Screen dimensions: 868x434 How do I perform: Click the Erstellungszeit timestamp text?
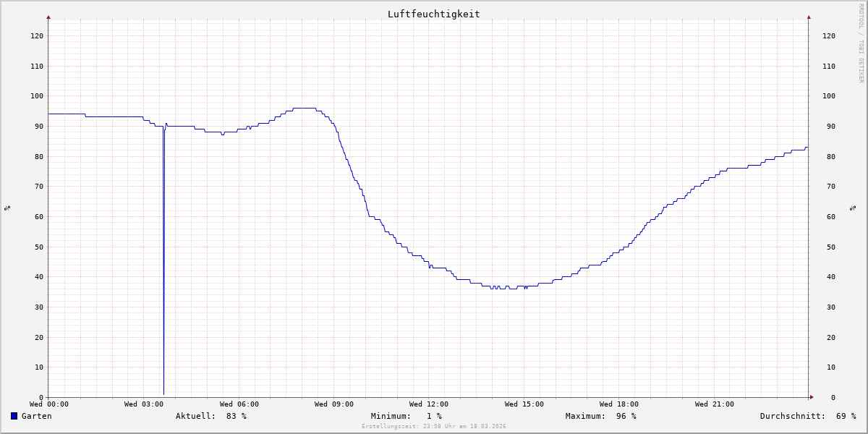point(433,426)
